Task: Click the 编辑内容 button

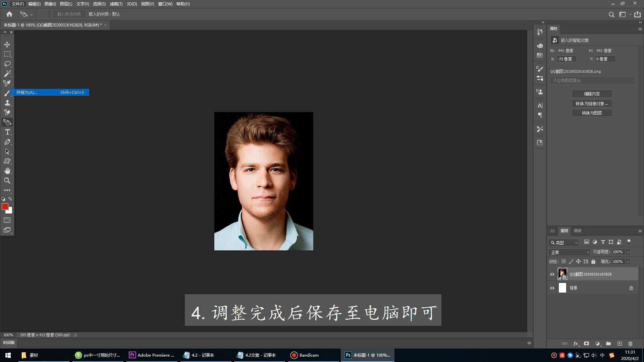Action: [x=592, y=94]
